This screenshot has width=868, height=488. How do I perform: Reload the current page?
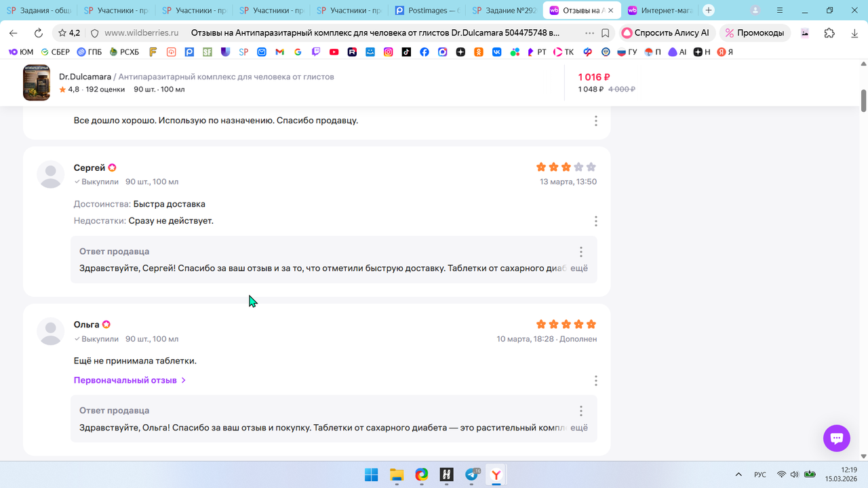(39, 33)
